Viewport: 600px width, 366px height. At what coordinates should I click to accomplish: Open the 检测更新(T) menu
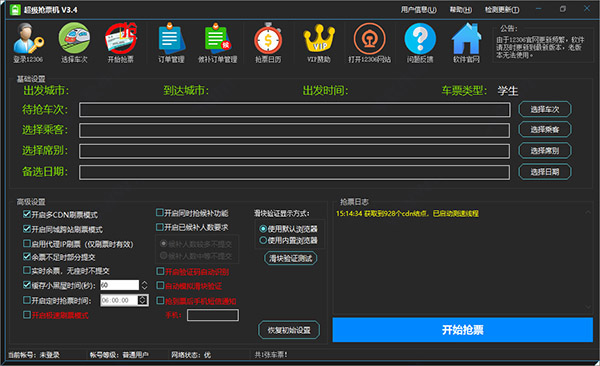[x=502, y=10]
